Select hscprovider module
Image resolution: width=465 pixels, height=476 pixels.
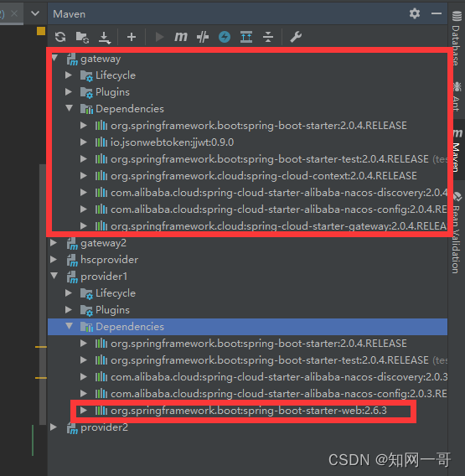click(109, 260)
